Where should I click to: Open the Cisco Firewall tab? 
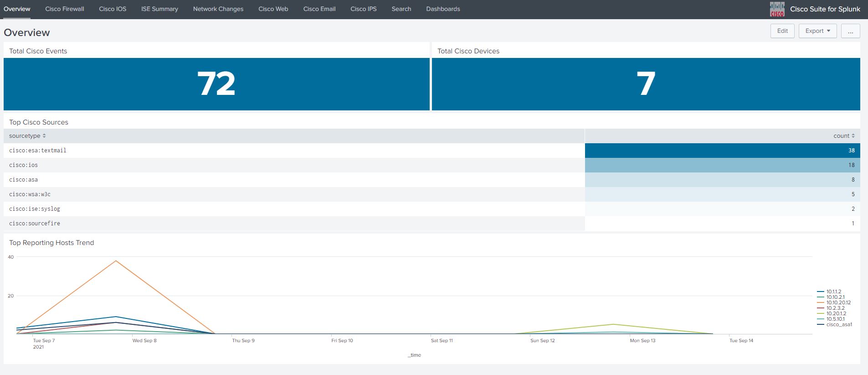pyautogui.click(x=65, y=9)
